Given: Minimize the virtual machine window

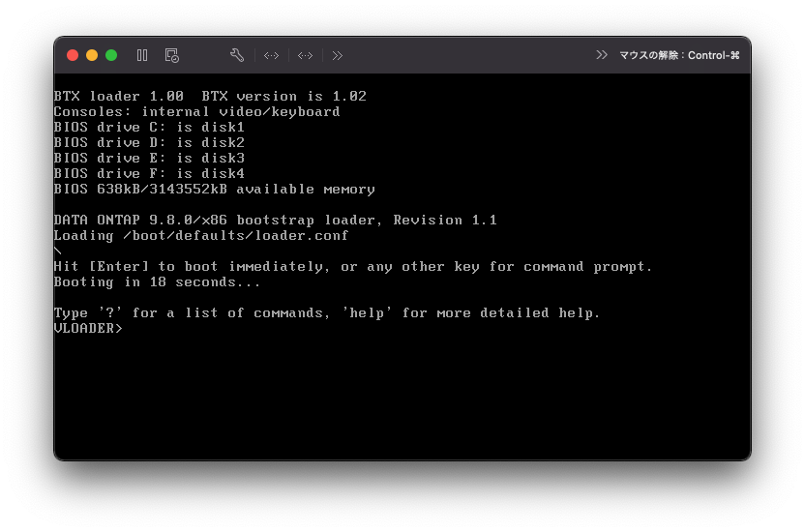Looking at the screenshot, I should (92, 55).
